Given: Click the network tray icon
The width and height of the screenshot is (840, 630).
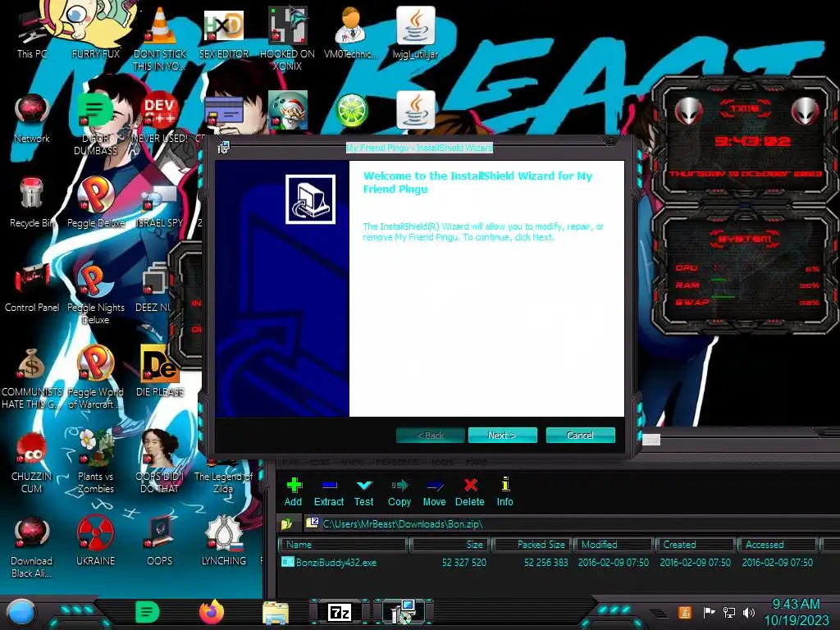Looking at the screenshot, I should 729,612.
